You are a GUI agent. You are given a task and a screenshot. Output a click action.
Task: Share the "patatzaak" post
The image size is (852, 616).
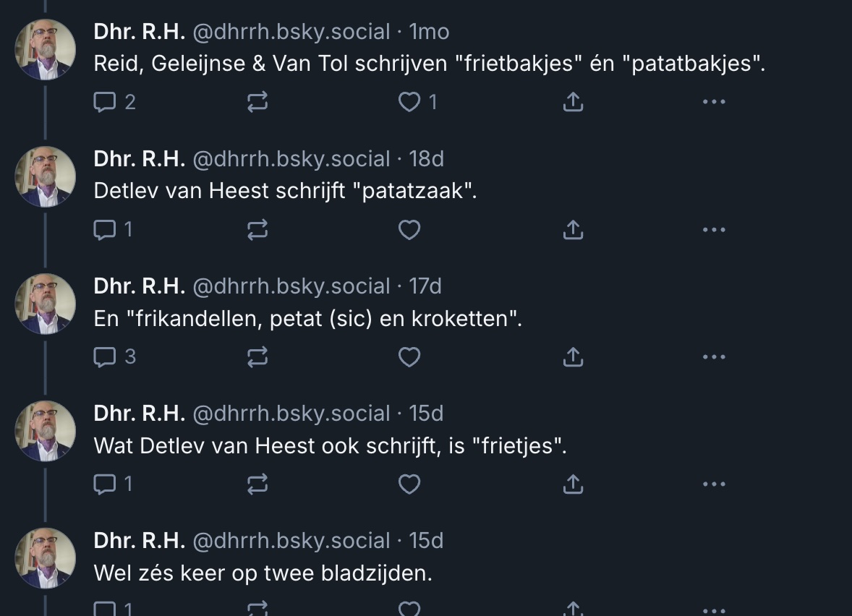(572, 230)
